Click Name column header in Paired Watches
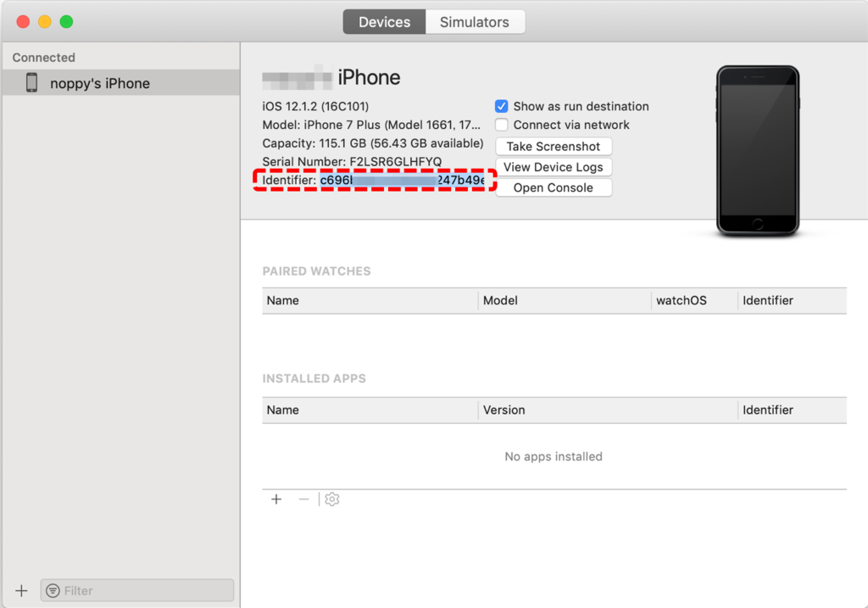868x608 pixels. (370, 301)
